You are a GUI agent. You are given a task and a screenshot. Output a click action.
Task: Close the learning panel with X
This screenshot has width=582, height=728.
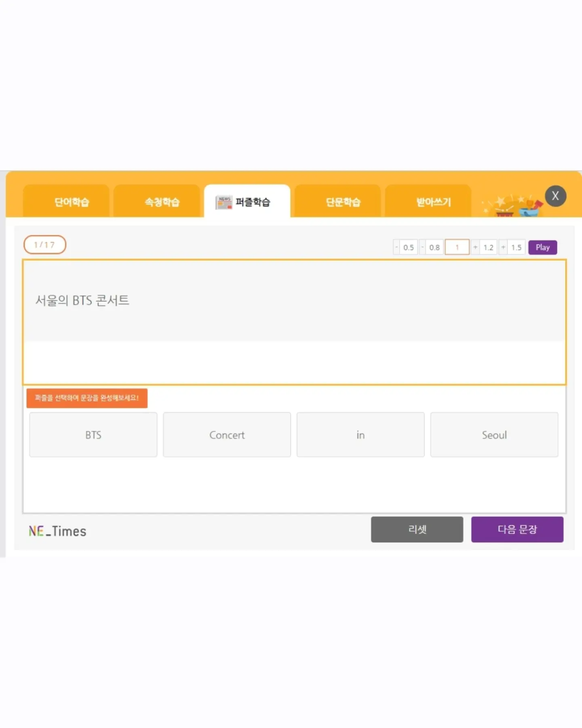click(x=555, y=196)
